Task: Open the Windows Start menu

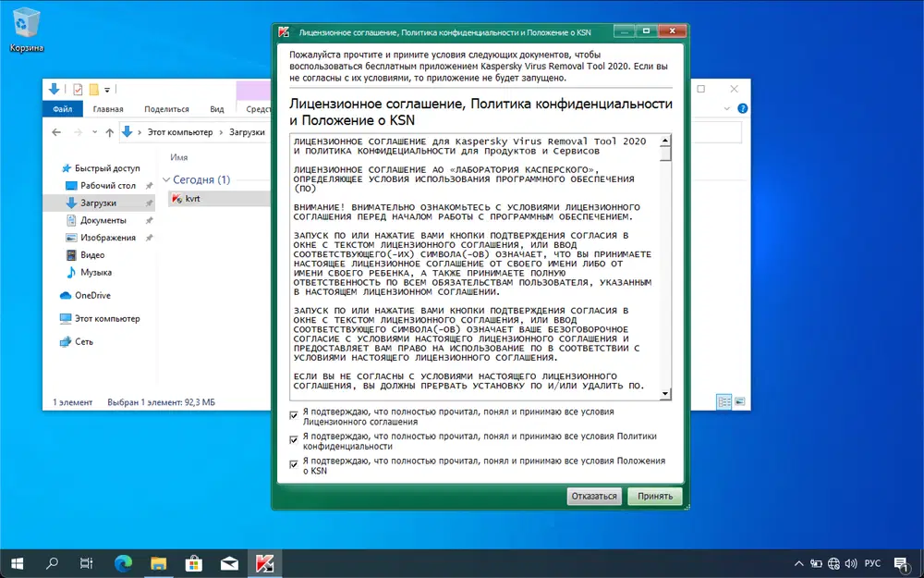Action: pos(17,564)
